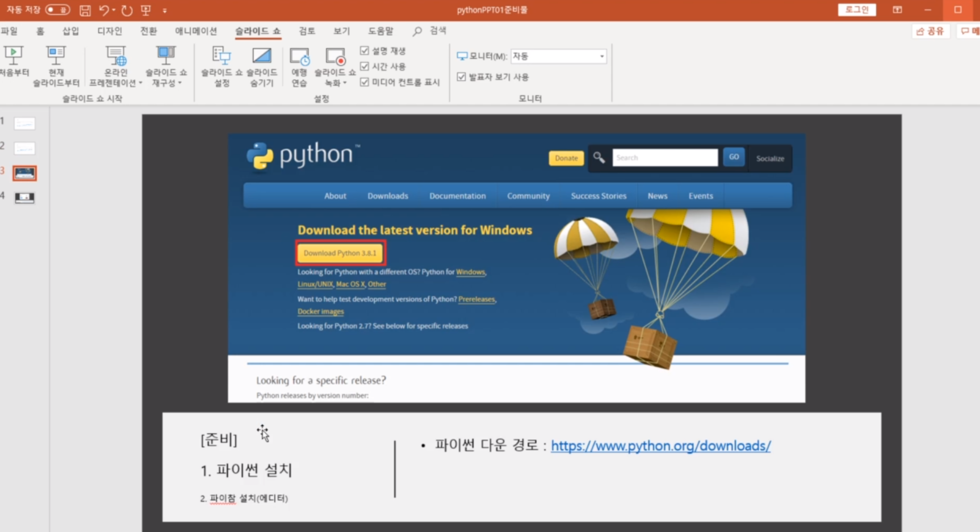Viewport: 980px width, 532px height.
Task: Open the Help tab
Action: click(381, 31)
